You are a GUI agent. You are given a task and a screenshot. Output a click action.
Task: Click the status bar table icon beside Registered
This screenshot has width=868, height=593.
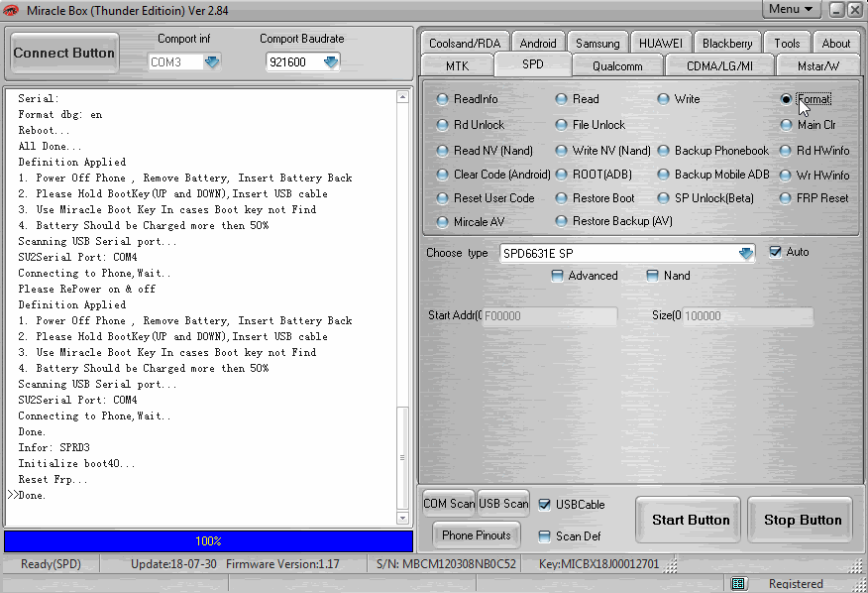(x=737, y=583)
